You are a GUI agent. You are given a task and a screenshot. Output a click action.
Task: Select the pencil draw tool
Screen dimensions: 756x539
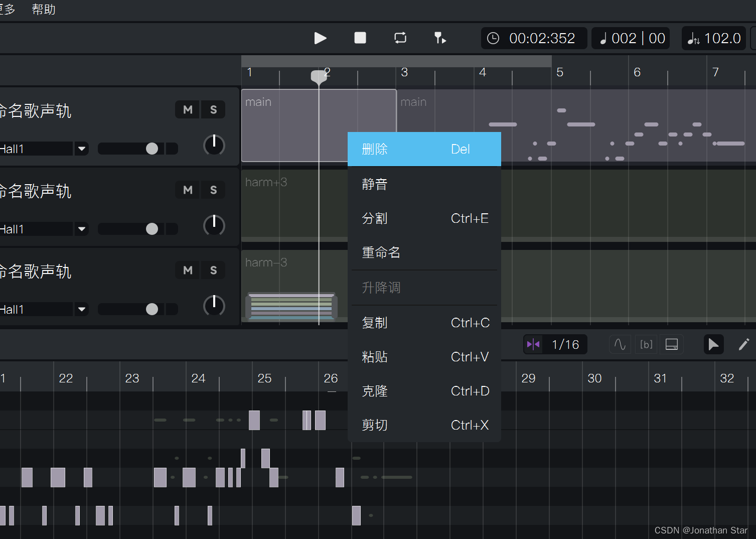(744, 344)
